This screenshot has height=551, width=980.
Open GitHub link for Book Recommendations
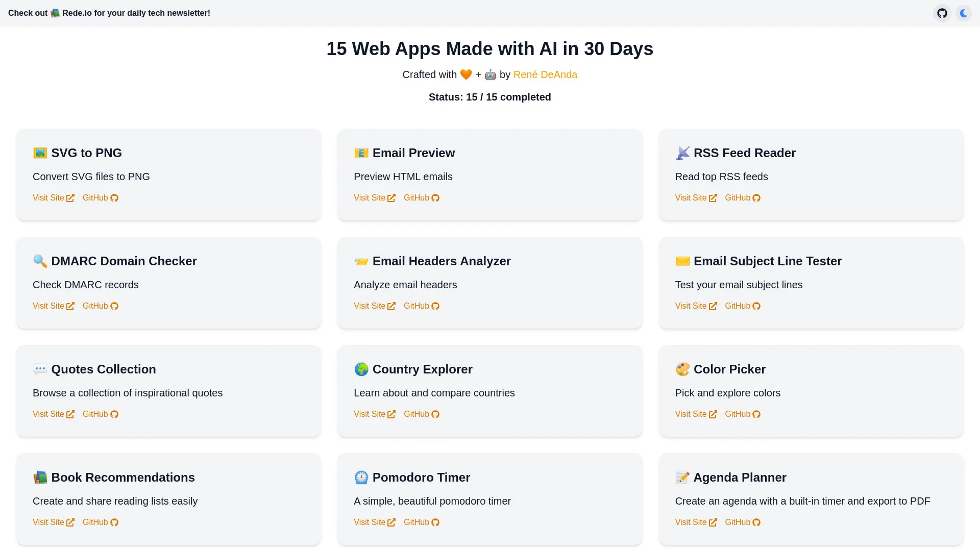(x=95, y=522)
